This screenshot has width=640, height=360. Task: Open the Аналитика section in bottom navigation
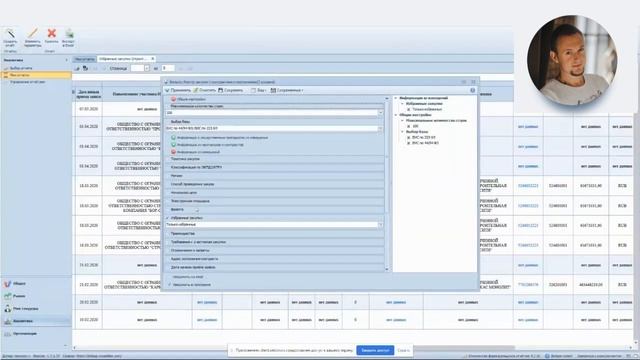[36, 321]
